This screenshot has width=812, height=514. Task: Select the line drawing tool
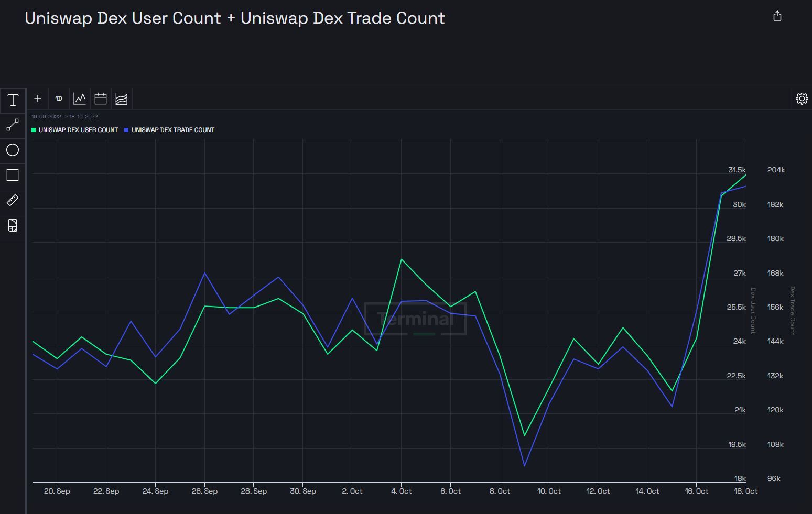click(13, 125)
